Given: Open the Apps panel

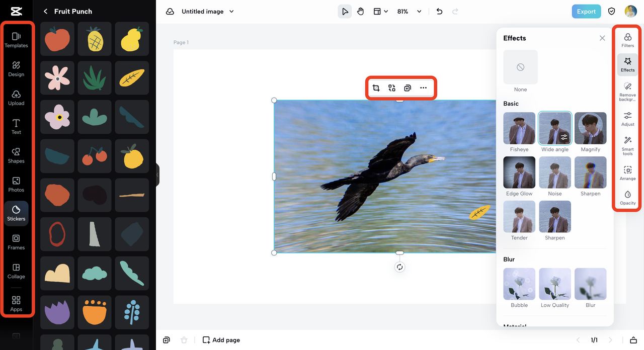Looking at the screenshot, I should (x=16, y=304).
